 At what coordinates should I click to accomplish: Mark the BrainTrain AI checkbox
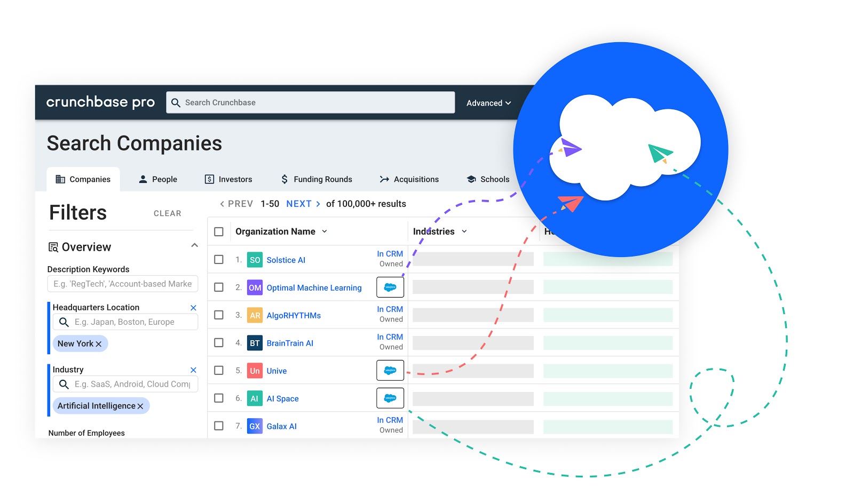coord(219,342)
